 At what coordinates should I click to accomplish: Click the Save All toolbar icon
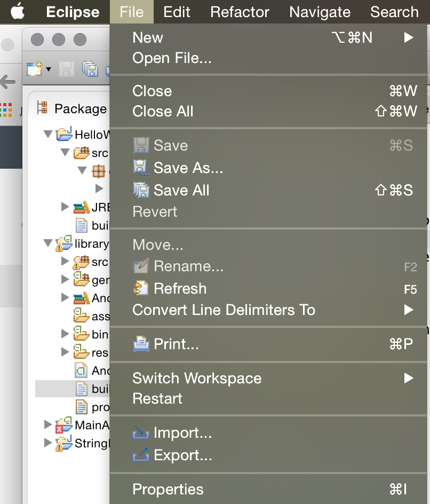[90, 69]
